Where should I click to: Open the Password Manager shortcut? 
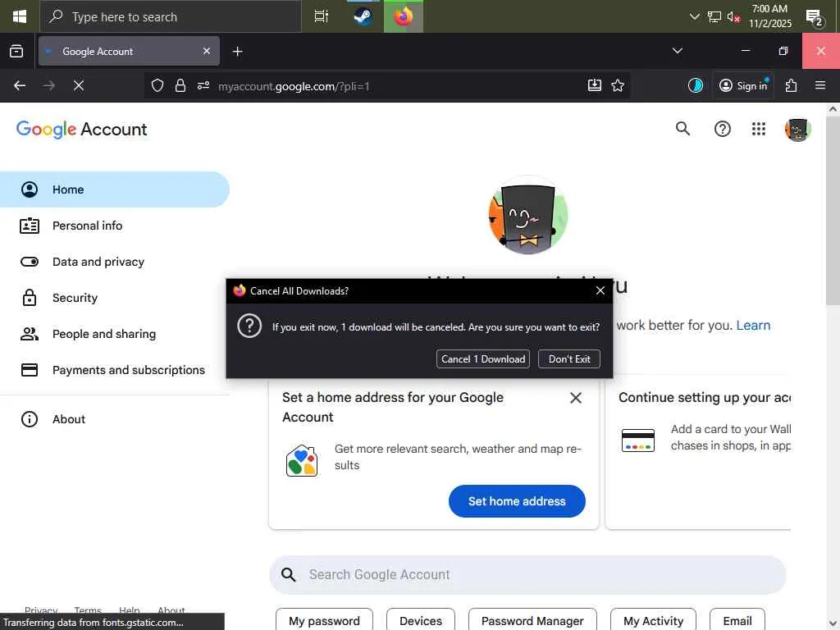[532, 620]
